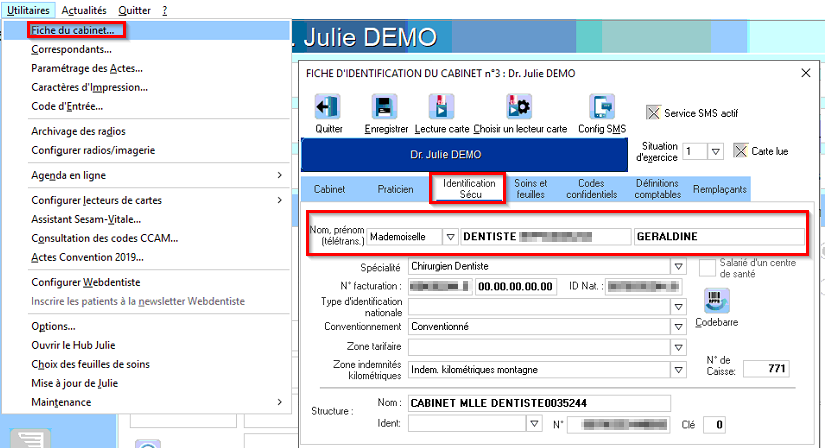The width and height of the screenshot is (825, 448).
Task: Choose Configurer Webdentiste
Action: click(x=86, y=282)
